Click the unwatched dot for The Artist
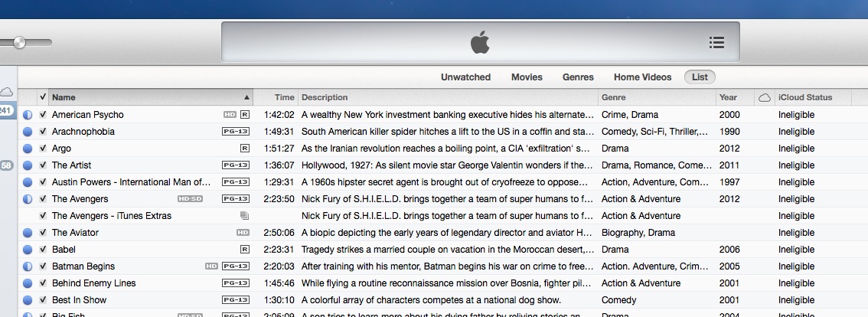Image resolution: width=868 pixels, height=317 pixels. (28, 165)
